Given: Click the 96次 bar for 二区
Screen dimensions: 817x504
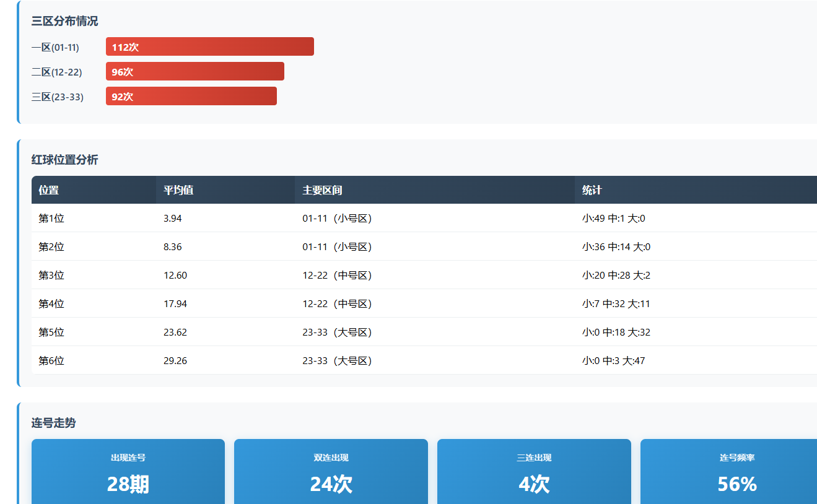Looking at the screenshot, I should tap(194, 71).
